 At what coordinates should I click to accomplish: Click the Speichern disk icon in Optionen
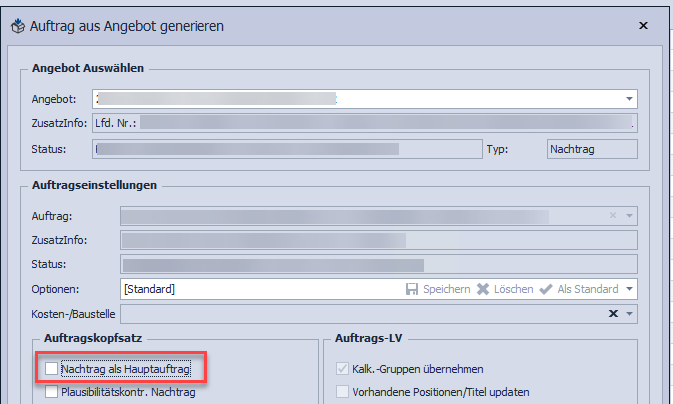click(411, 289)
